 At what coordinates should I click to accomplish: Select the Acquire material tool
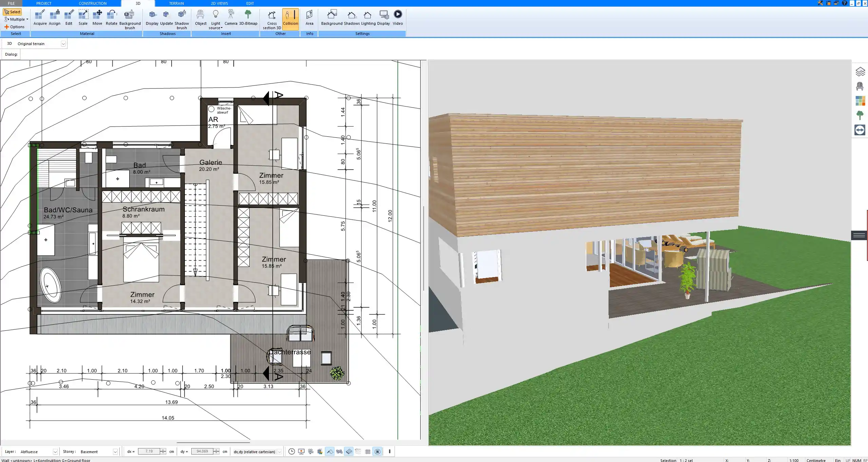pos(40,18)
